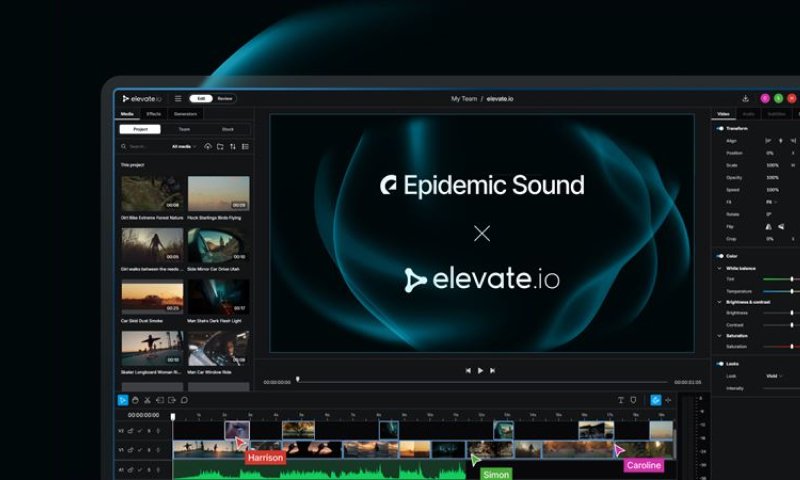Viewport: 800px width, 480px height.
Task: Select the Stock media source tab
Action: (x=228, y=130)
